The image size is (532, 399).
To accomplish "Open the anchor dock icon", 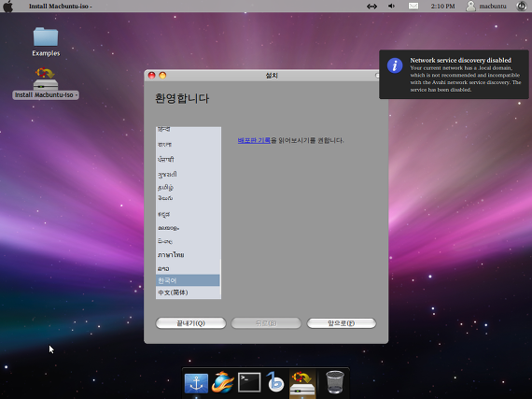I will (196, 383).
